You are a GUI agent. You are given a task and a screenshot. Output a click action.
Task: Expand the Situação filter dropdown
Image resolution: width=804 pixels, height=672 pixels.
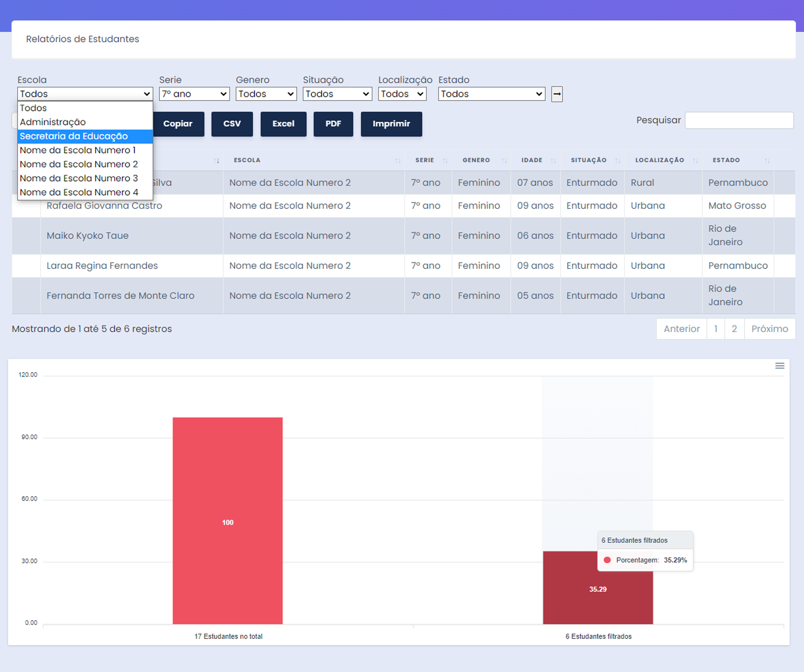337,94
